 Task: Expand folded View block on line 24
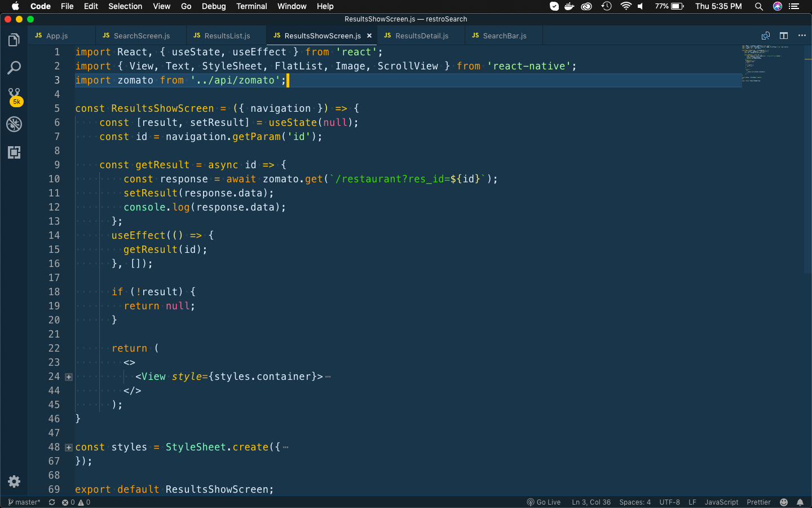(69, 376)
